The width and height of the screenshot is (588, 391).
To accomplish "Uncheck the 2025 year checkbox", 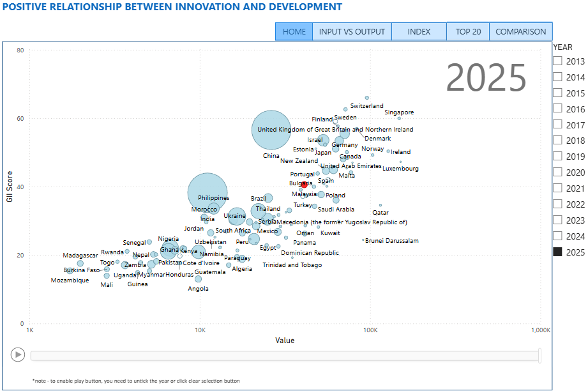I will coord(557,252).
